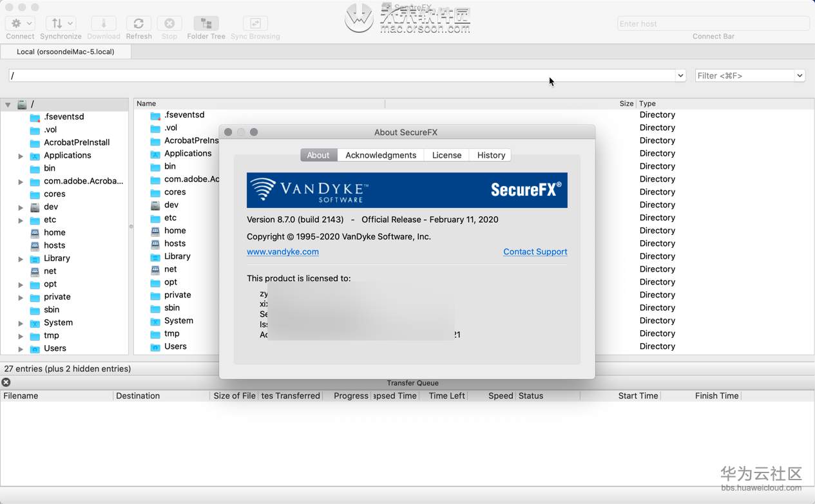Select the private row in file list
This screenshot has width=815, height=504.
[474, 295]
